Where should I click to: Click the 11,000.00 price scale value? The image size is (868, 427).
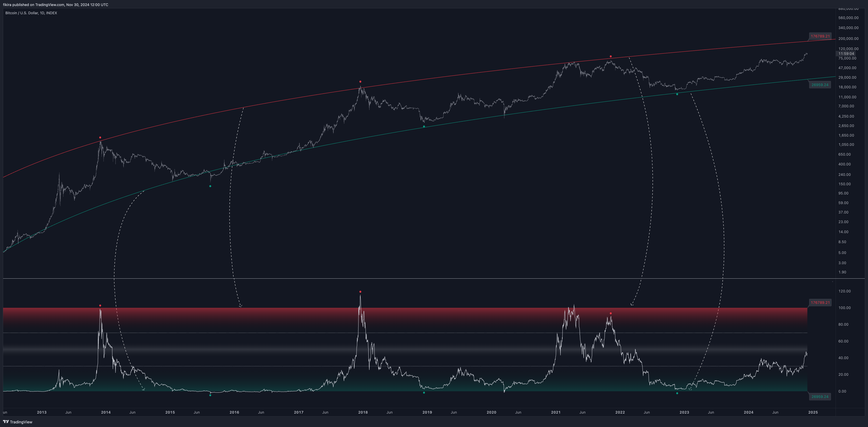pyautogui.click(x=847, y=97)
